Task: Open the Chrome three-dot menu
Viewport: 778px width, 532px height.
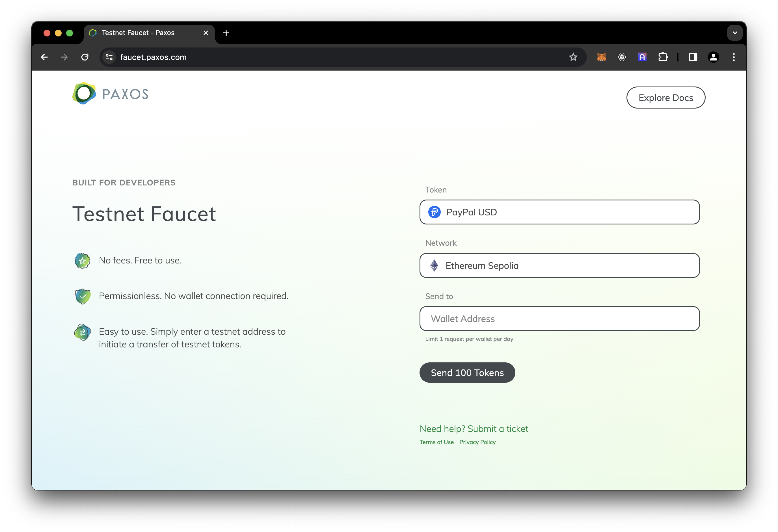Action: point(734,57)
